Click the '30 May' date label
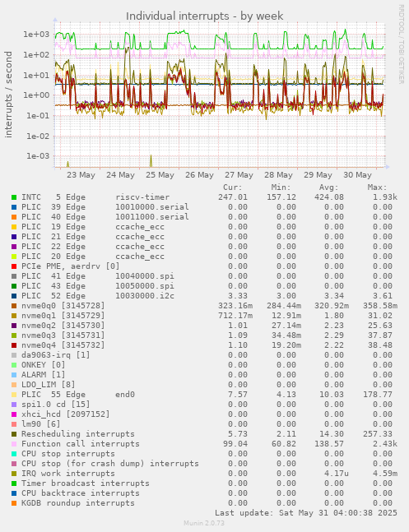Viewport: 409px width, 532px height. (x=357, y=175)
